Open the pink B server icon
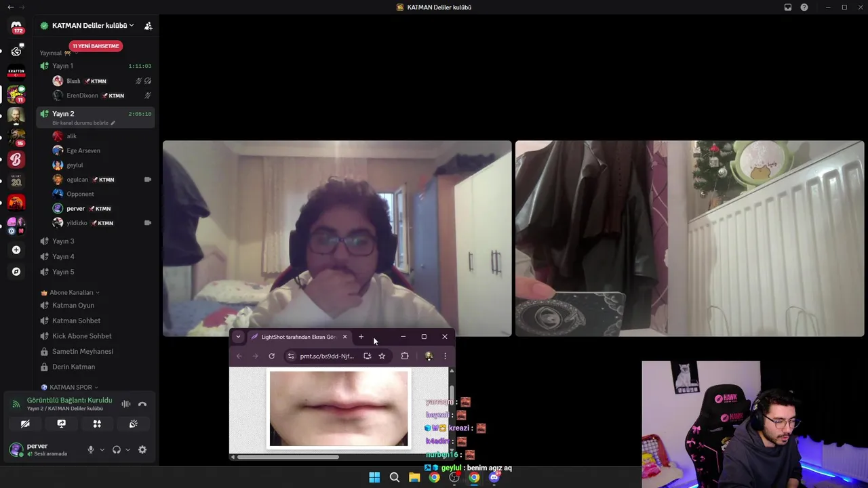 coord(16,159)
